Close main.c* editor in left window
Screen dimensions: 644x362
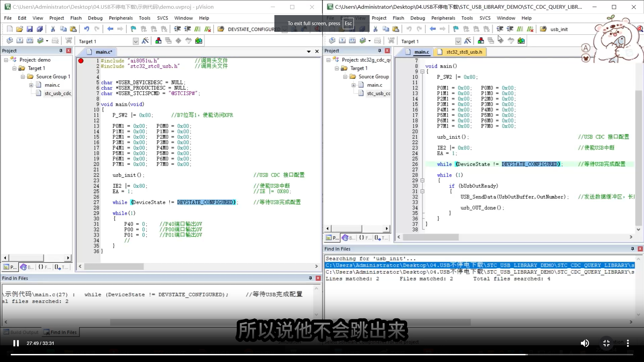317,52
